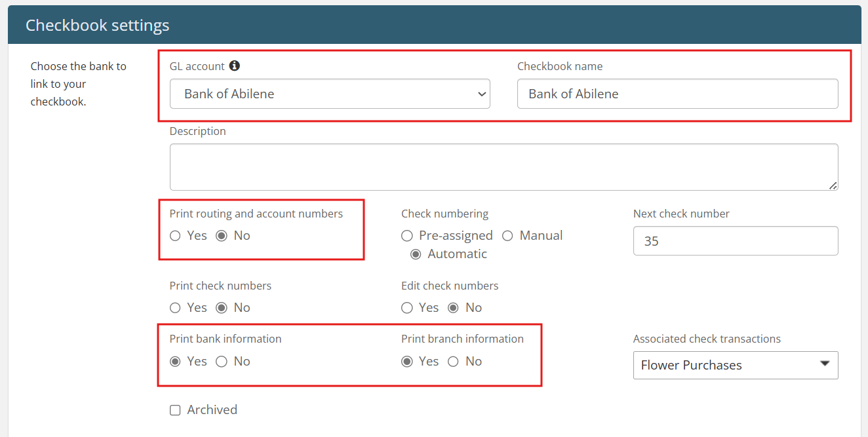
Task: Select Yes for Edit check numbers
Action: (407, 308)
